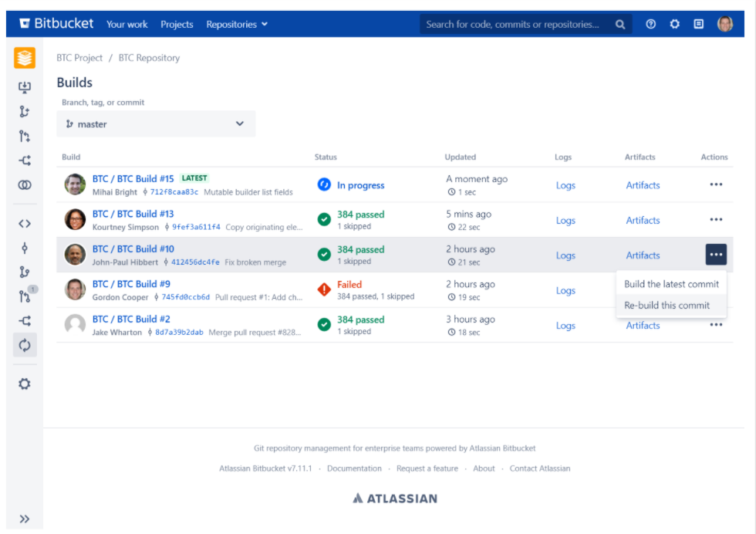
Task: Open commit 745fd0ccb6d
Action: click(x=186, y=297)
